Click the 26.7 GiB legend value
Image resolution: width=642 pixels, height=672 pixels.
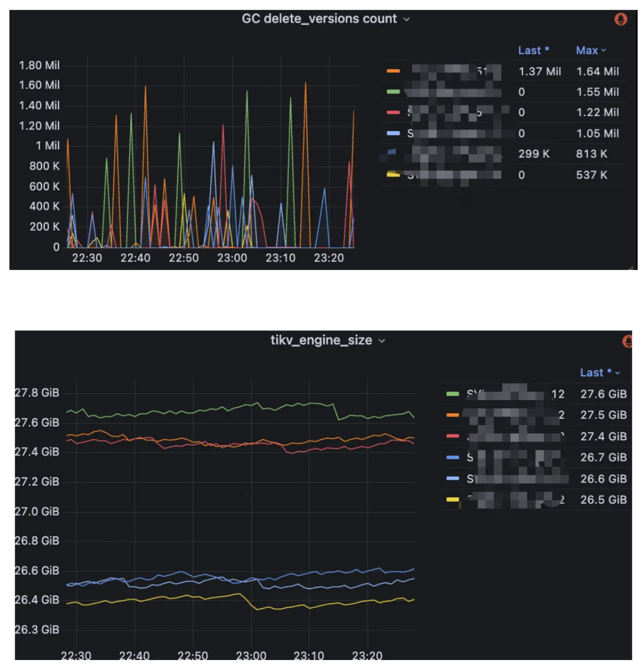[604, 457]
